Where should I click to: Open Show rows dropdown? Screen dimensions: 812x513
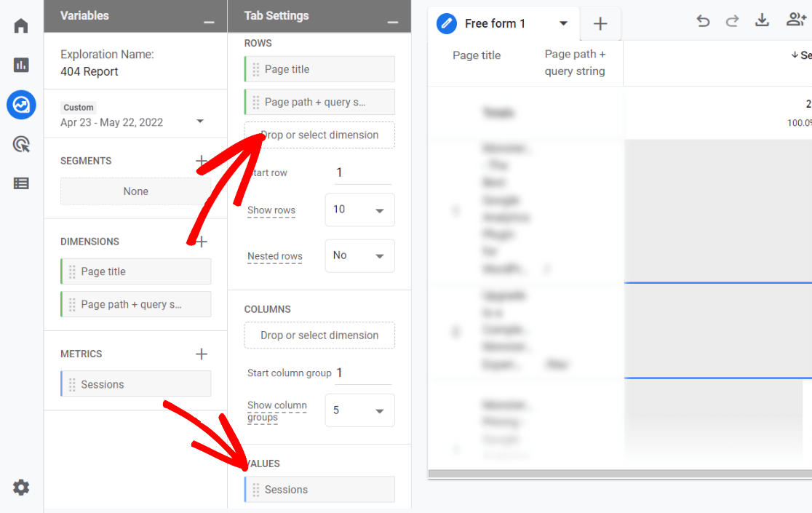click(x=359, y=210)
